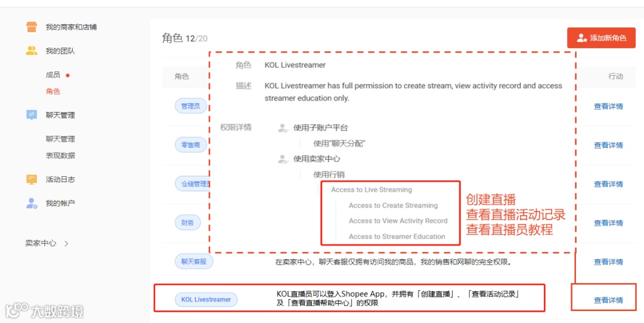644x323 pixels.
Task: Select 角色 in the sidebar menu
Action: point(53,91)
